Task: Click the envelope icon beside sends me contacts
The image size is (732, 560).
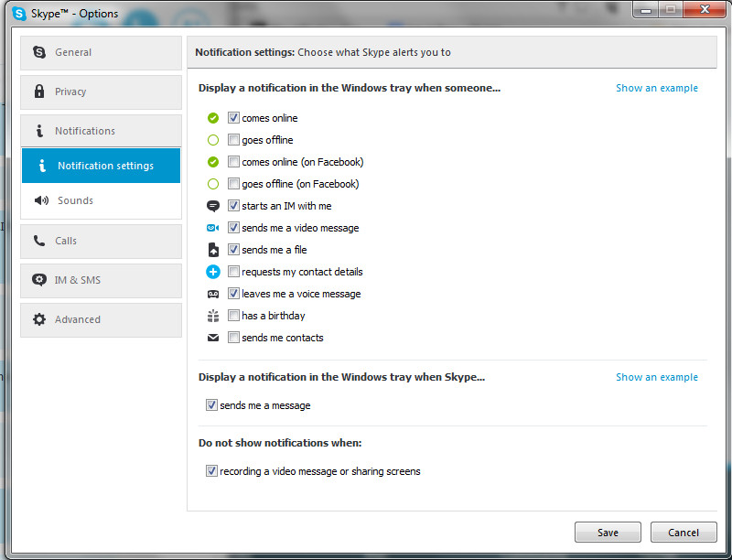Action: (x=213, y=338)
